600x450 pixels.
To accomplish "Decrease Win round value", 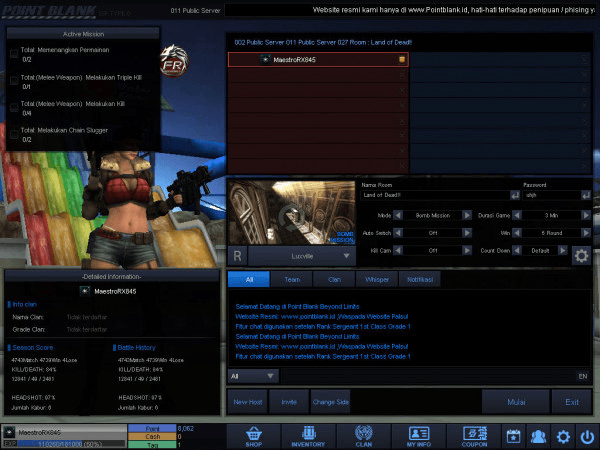I will tap(517, 233).
